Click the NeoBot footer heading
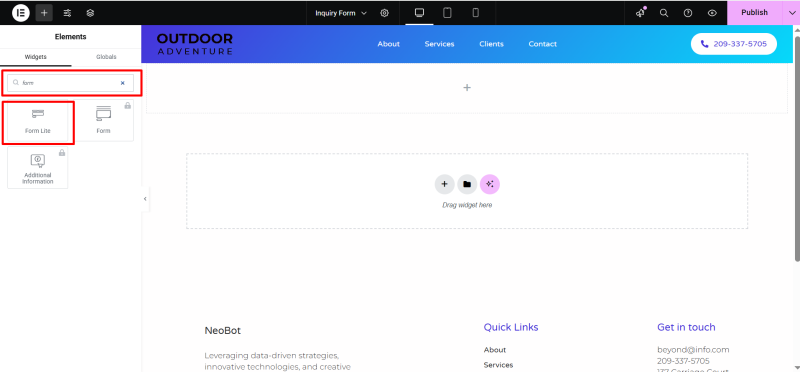The image size is (800, 372). pos(222,331)
